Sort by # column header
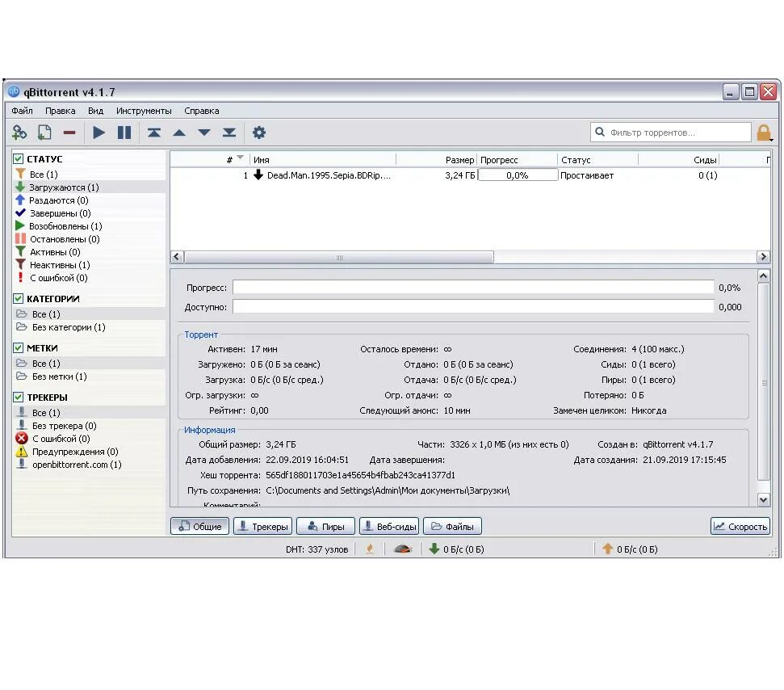 pos(209,160)
